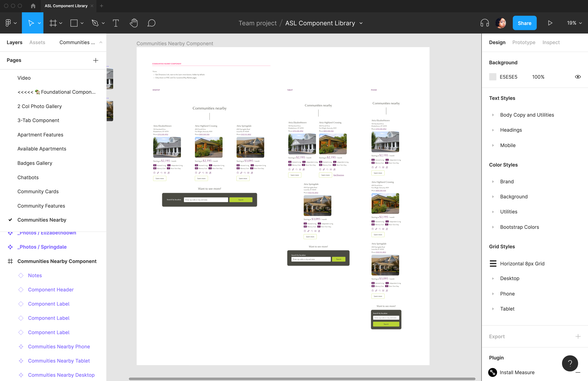The image size is (588, 381).
Task: Open the Badges Gallery page
Action: tap(35, 163)
